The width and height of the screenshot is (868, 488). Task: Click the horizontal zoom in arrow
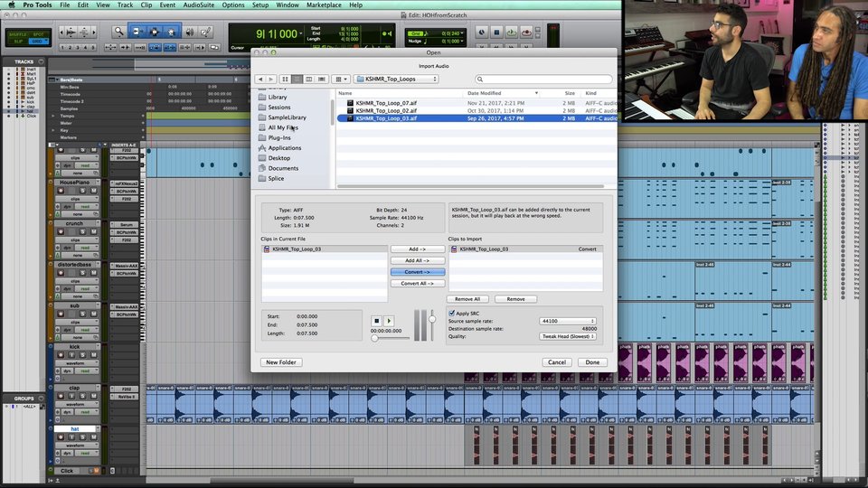pos(93,33)
